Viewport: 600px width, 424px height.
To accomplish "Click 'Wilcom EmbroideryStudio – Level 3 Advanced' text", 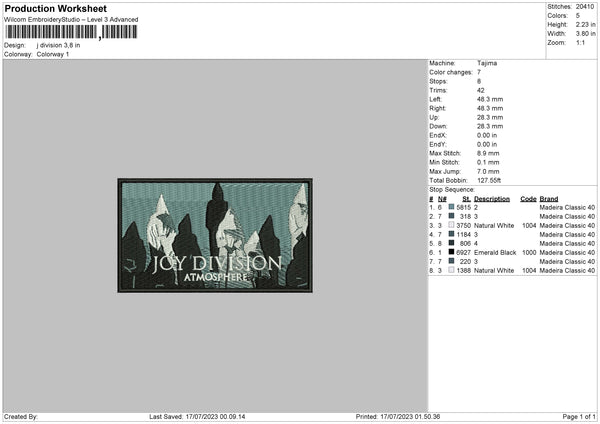I will 71,20.
